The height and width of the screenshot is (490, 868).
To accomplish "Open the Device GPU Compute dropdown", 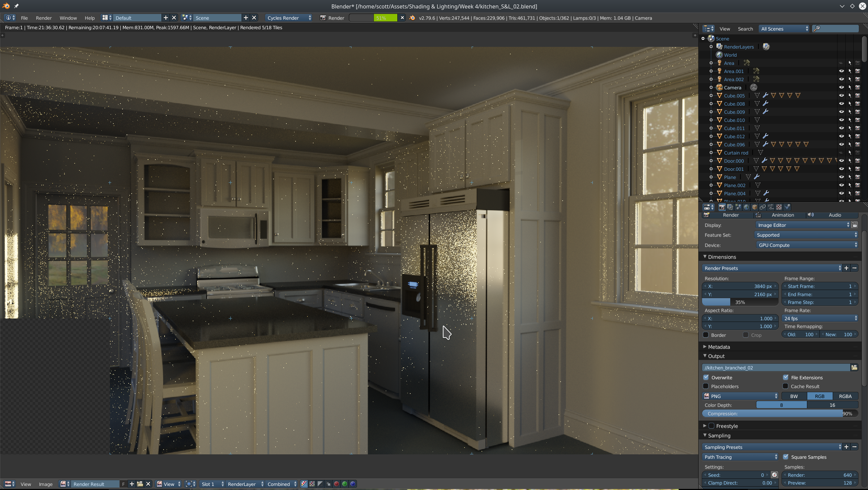I will [807, 245].
